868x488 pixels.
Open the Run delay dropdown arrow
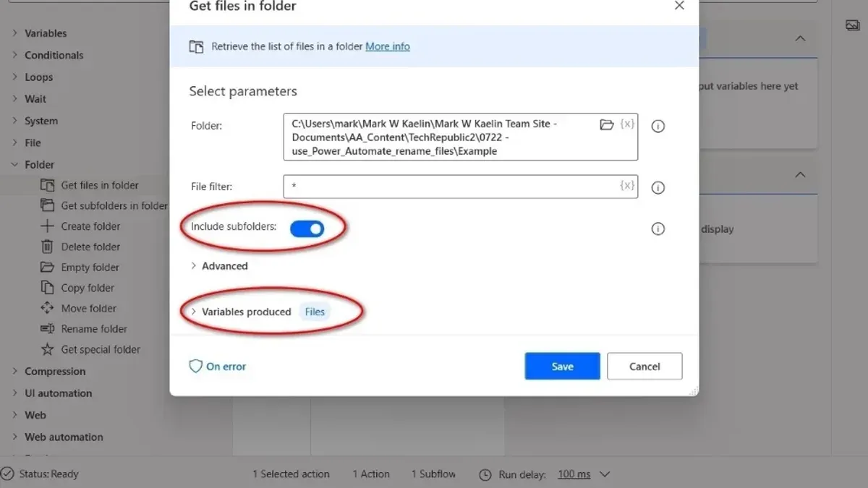click(x=605, y=475)
